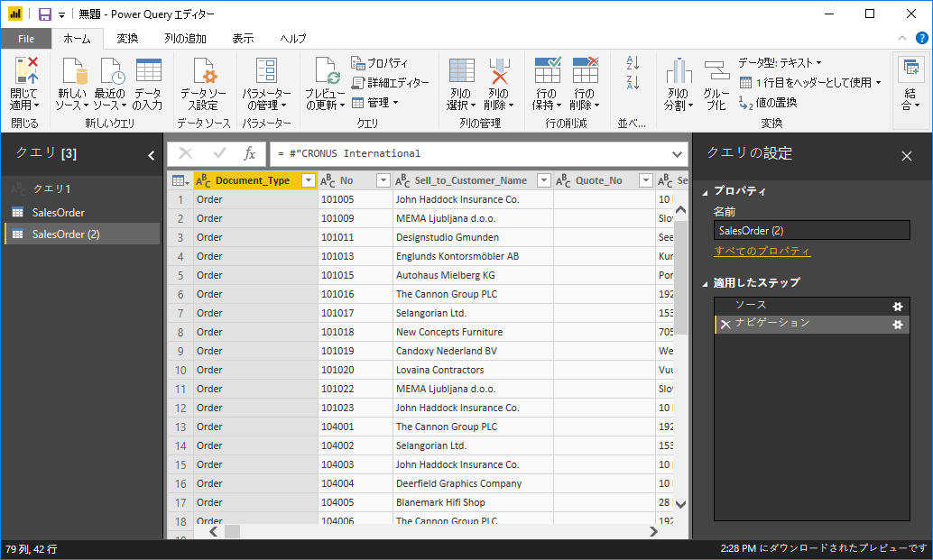Open the table menu icon at grid corner
The image size is (933, 560).
click(180, 180)
